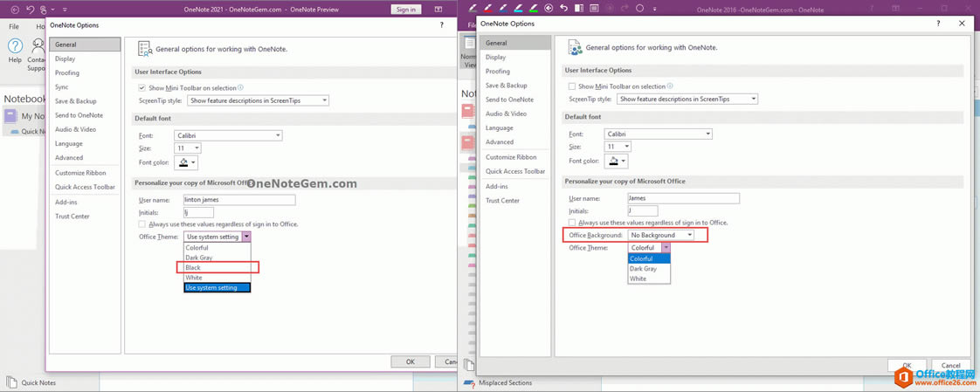
Task: Open Customize Quick Access Toolbar arrow in OneNote 2016
Action: [x=654, y=9]
